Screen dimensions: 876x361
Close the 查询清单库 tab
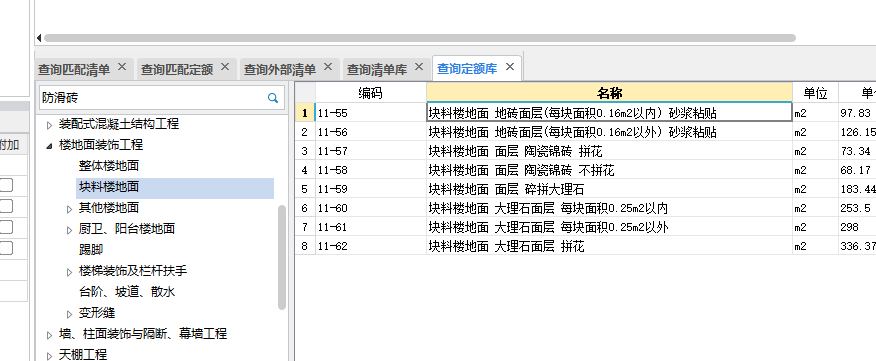pyautogui.click(x=418, y=67)
